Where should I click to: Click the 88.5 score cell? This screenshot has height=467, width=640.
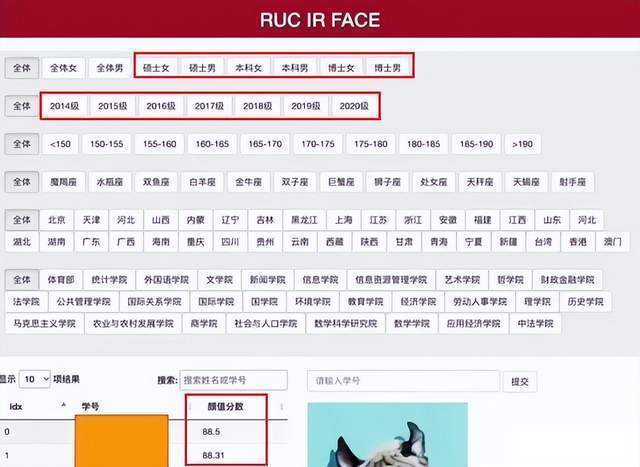click(x=211, y=431)
